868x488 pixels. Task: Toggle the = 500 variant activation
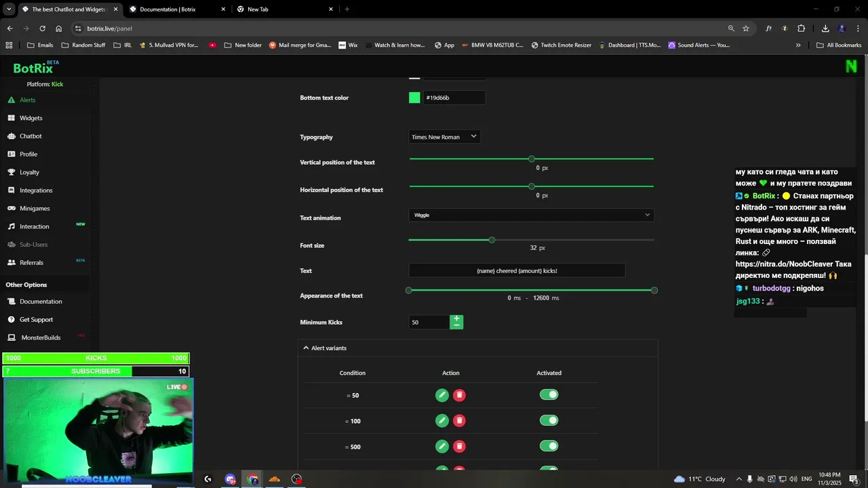pos(549,445)
